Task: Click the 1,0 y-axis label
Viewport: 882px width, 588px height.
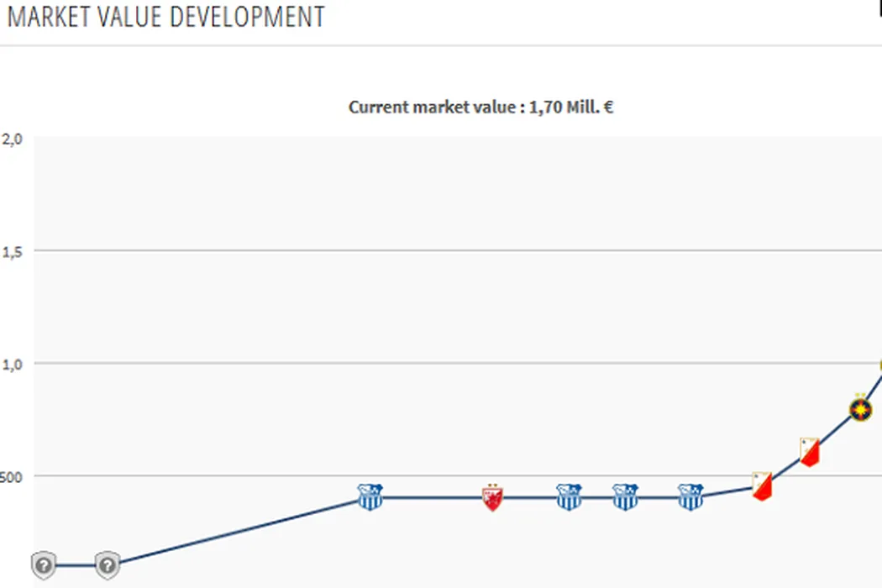Action: [x=12, y=364]
